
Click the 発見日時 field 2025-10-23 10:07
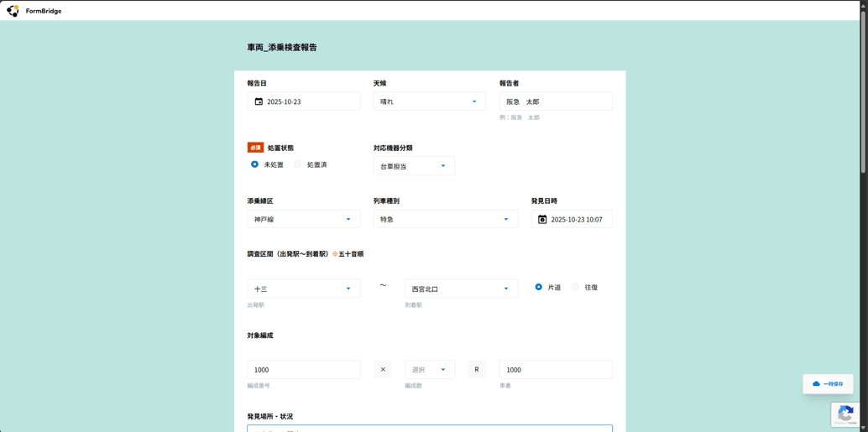point(572,219)
